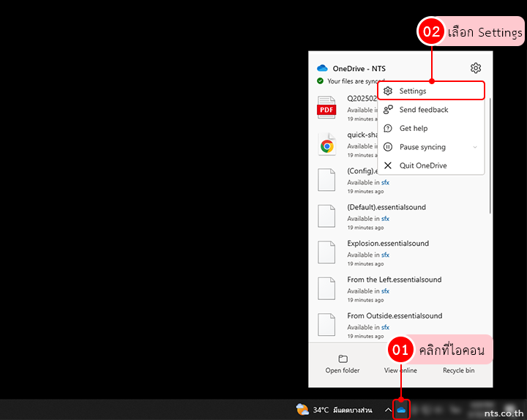Follow the sfx link under From the Left.essentialsound
Image resolution: width=527 pixels, height=420 pixels.
(x=385, y=291)
